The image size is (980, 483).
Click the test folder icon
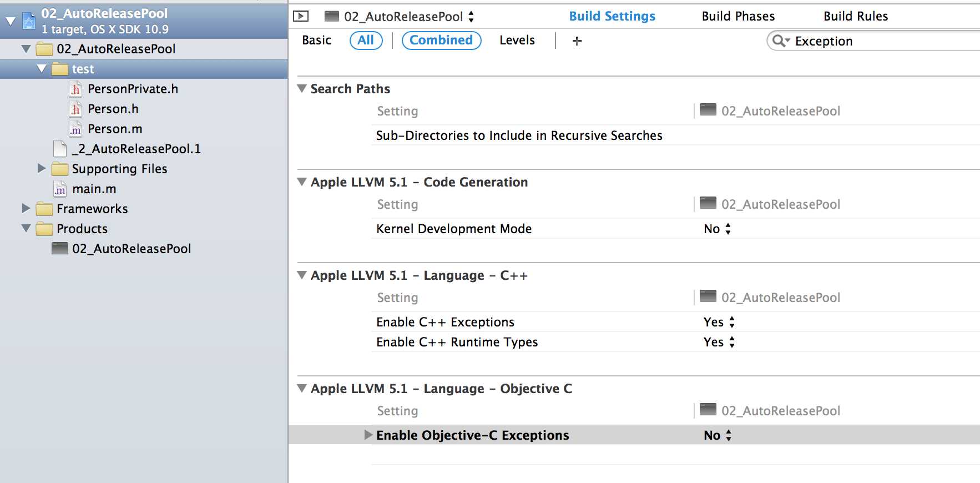[x=60, y=69]
